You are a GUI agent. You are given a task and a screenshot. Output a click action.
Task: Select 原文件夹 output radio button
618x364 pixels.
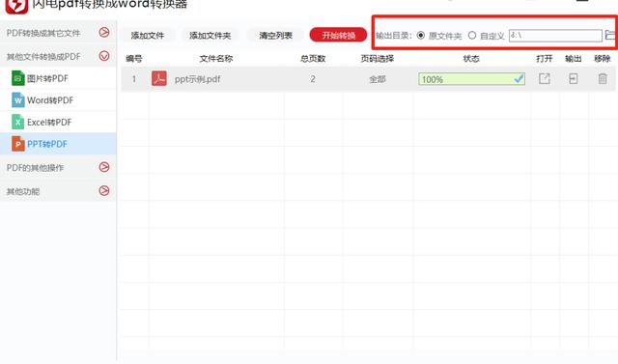[x=421, y=36]
